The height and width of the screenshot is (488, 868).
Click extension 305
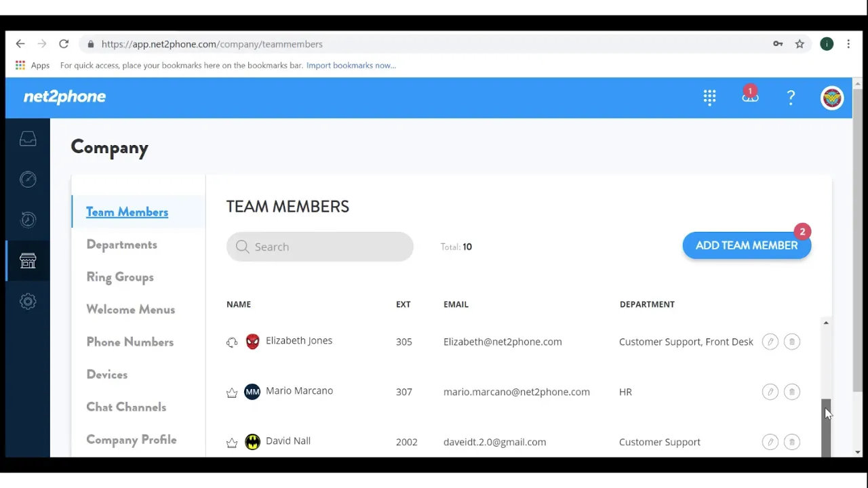pyautogui.click(x=404, y=342)
